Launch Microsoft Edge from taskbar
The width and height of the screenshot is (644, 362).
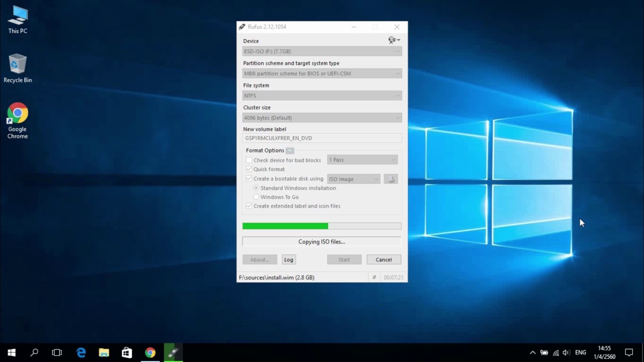click(x=81, y=352)
